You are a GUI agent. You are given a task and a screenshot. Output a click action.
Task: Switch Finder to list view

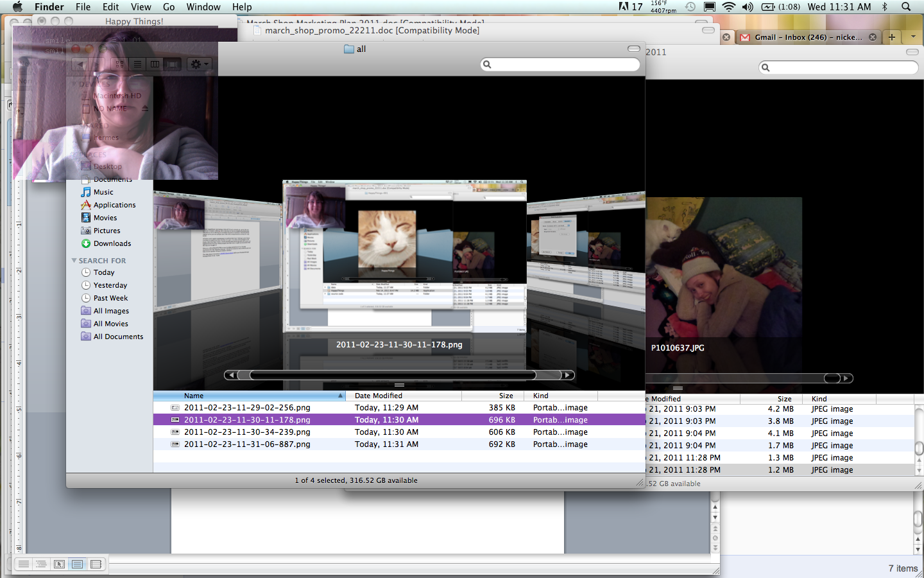point(137,64)
